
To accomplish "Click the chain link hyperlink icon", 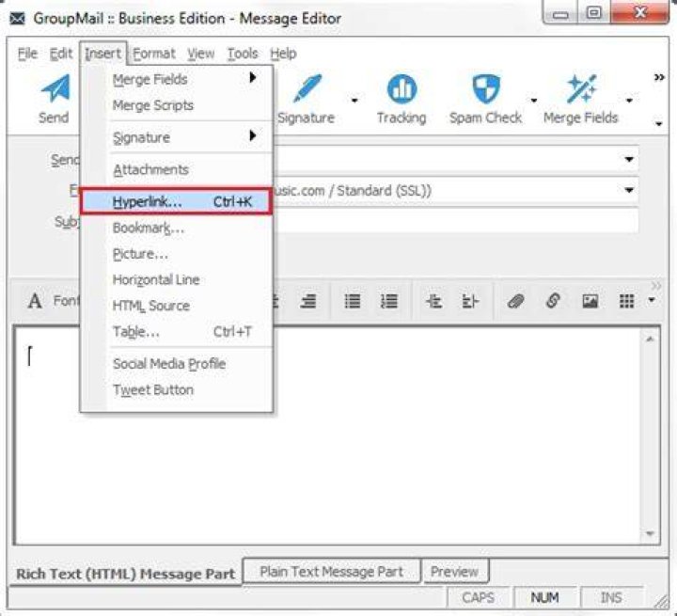I will (x=553, y=301).
